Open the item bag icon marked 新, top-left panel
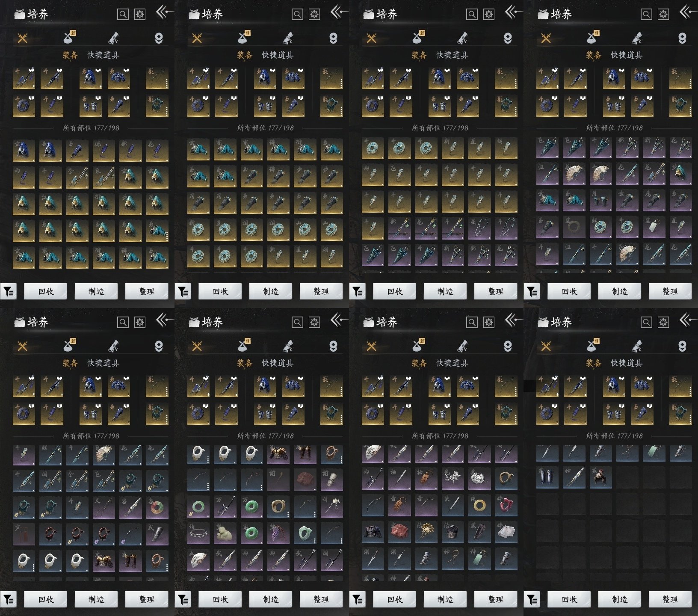Image resolution: width=698 pixels, height=616 pixels. [x=69, y=38]
